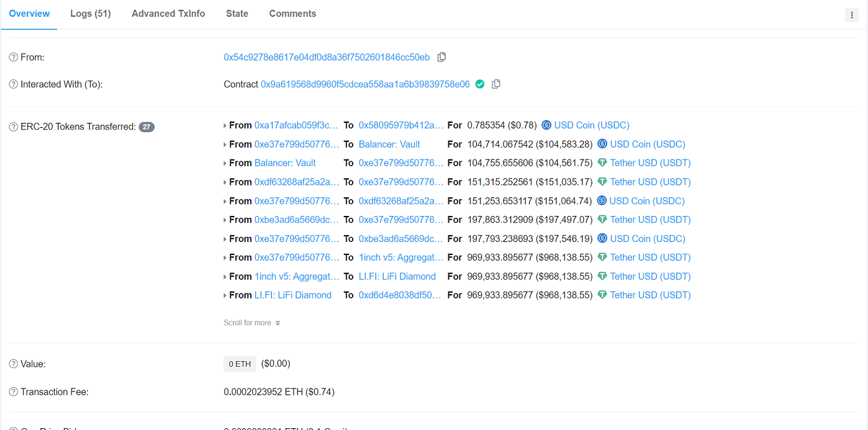Expand the Scroll for more chevron
This screenshot has width=868, height=430.
(x=278, y=323)
